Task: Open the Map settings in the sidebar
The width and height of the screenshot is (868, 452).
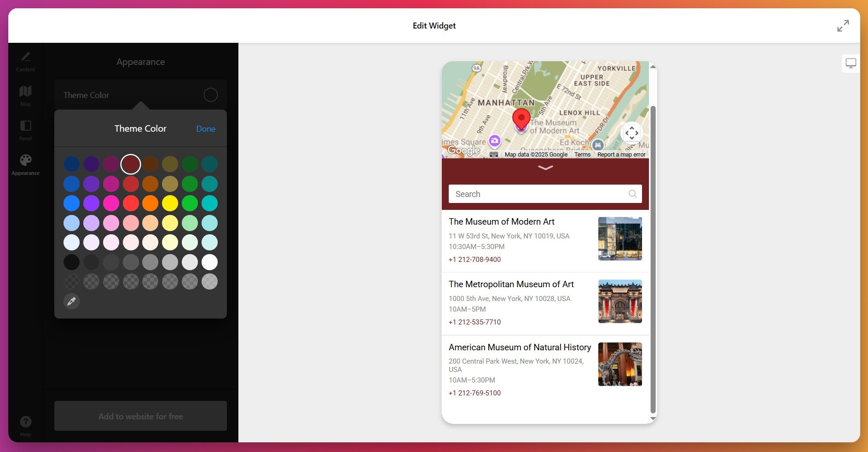Action: (x=25, y=95)
